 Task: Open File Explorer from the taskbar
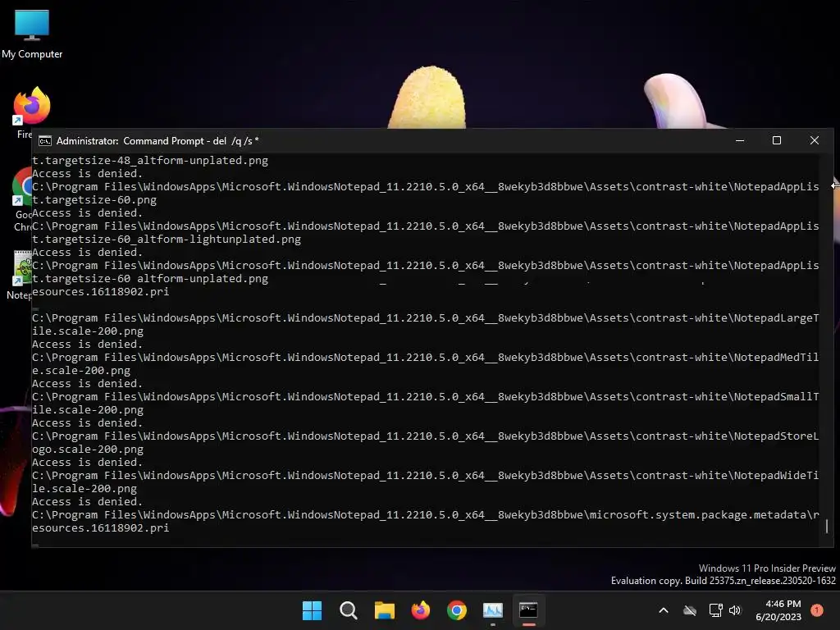pos(384,610)
